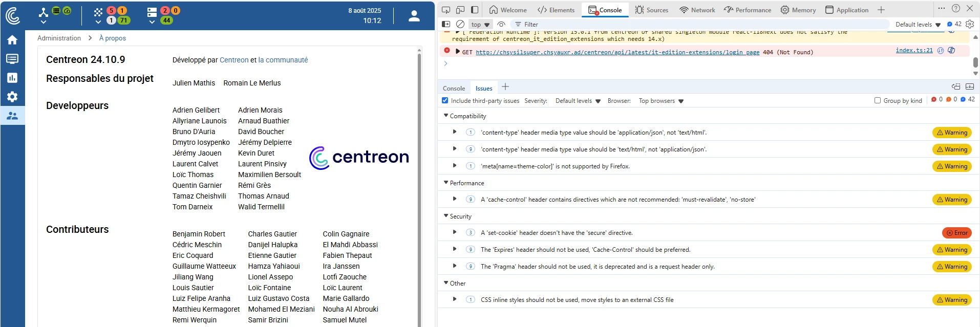Open the Monitoring menu in sidebar

[x=12, y=59]
